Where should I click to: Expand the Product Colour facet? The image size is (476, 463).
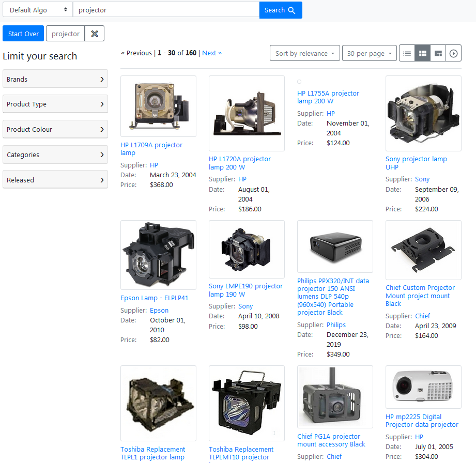tap(55, 129)
